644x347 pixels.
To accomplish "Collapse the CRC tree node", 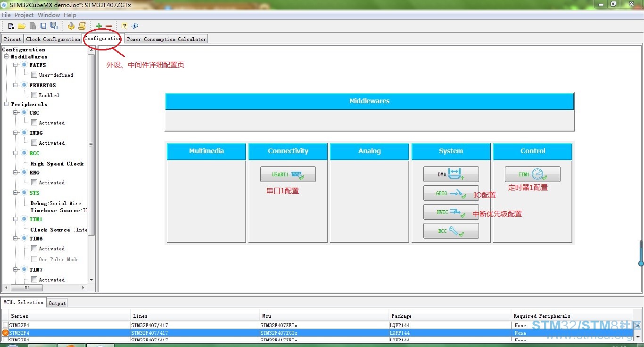I will click(16, 113).
